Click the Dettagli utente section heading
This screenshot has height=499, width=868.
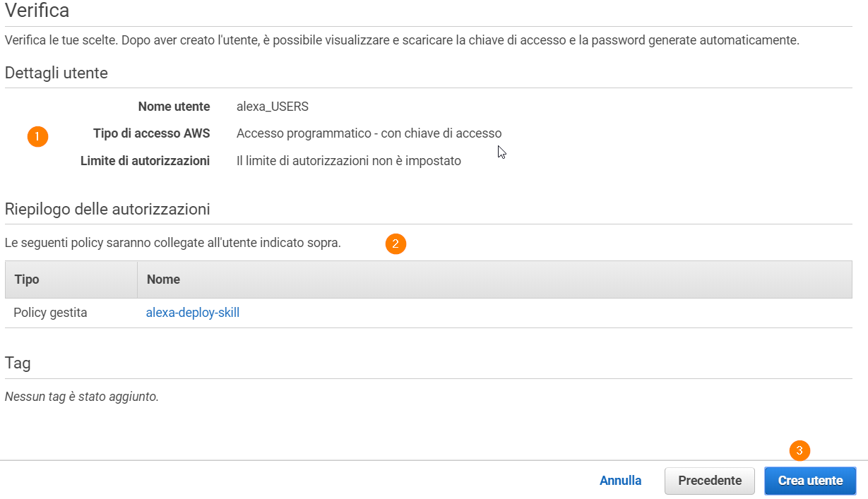(57, 72)
